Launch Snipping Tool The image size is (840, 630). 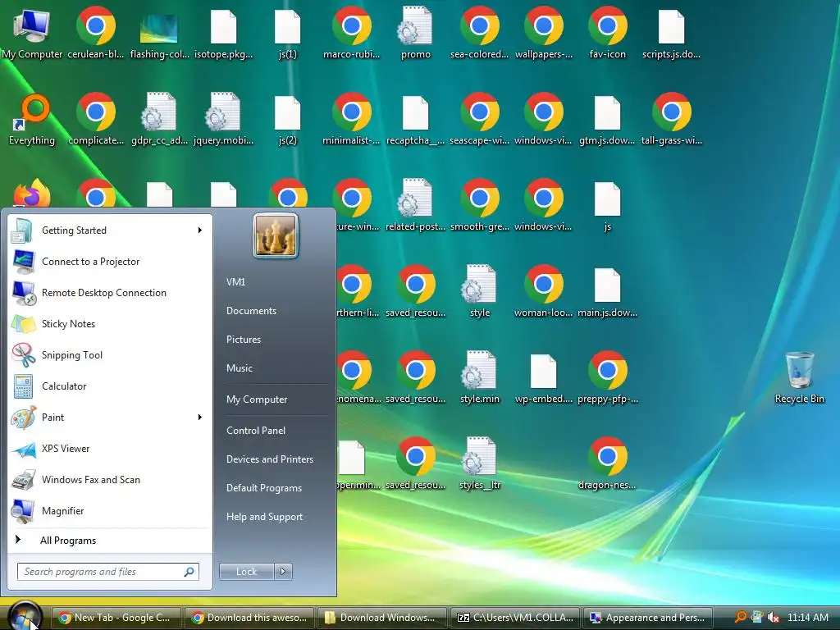(x=109, y=354)
